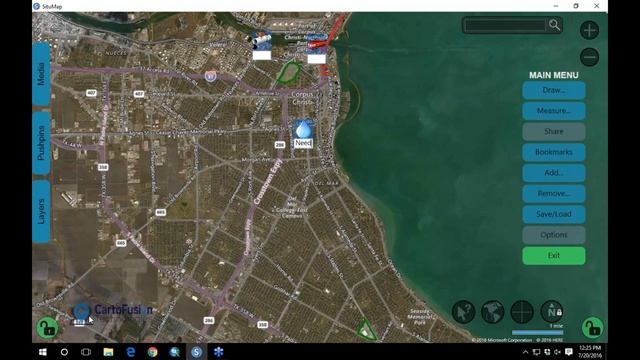Open the action center notification icon
This screenshot has height=360, width=640.
pos(569,352)
